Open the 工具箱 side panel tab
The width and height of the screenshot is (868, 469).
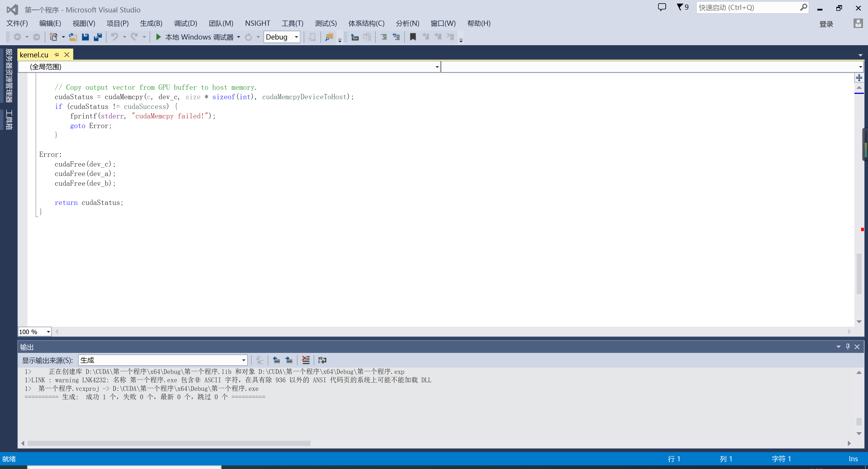tap(9, 120)
